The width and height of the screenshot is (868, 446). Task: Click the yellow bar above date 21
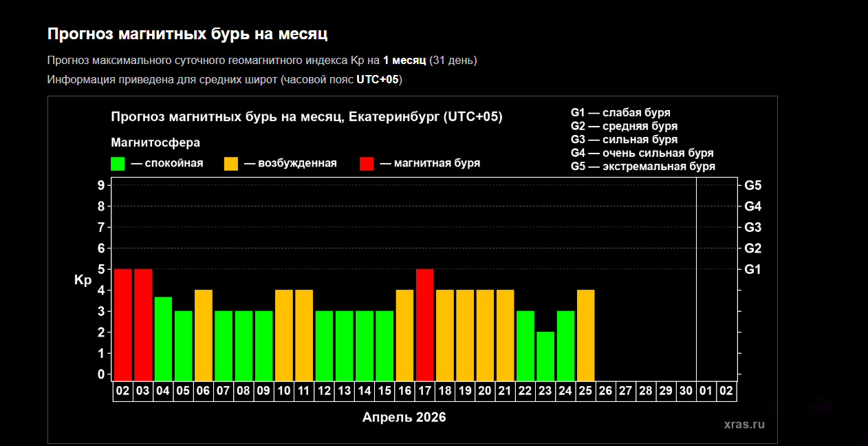506,335
